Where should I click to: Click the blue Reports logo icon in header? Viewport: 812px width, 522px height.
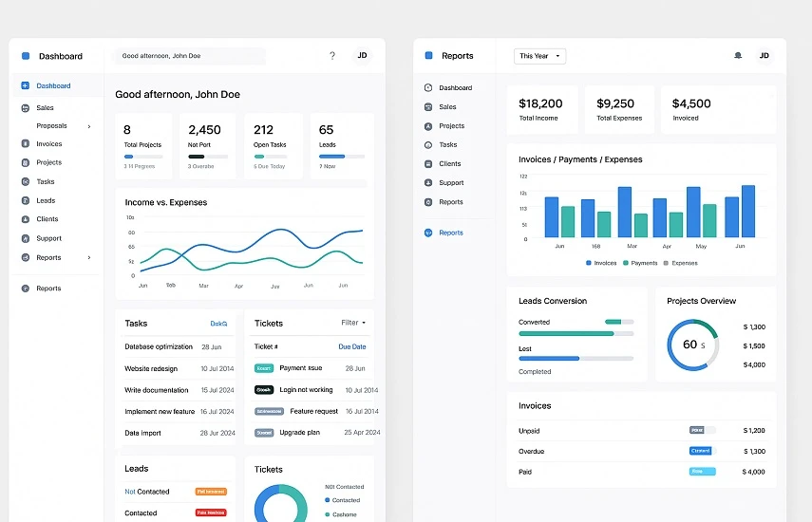(428, 56)
